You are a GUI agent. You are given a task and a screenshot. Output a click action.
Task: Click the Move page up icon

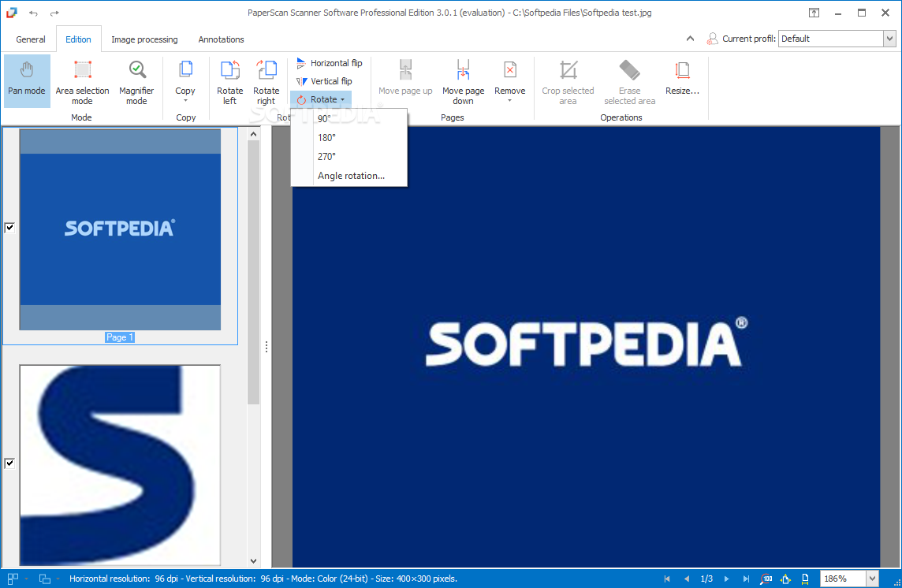405,70
